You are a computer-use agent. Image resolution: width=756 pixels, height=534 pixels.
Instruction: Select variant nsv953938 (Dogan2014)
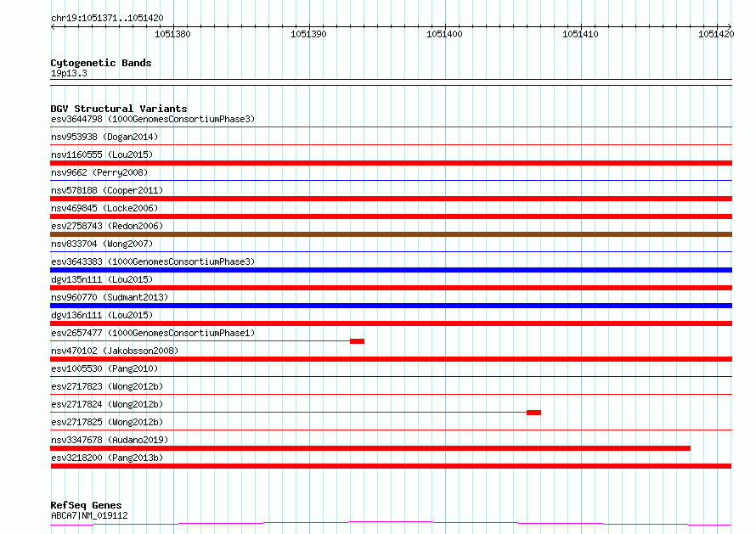(104, 137)
